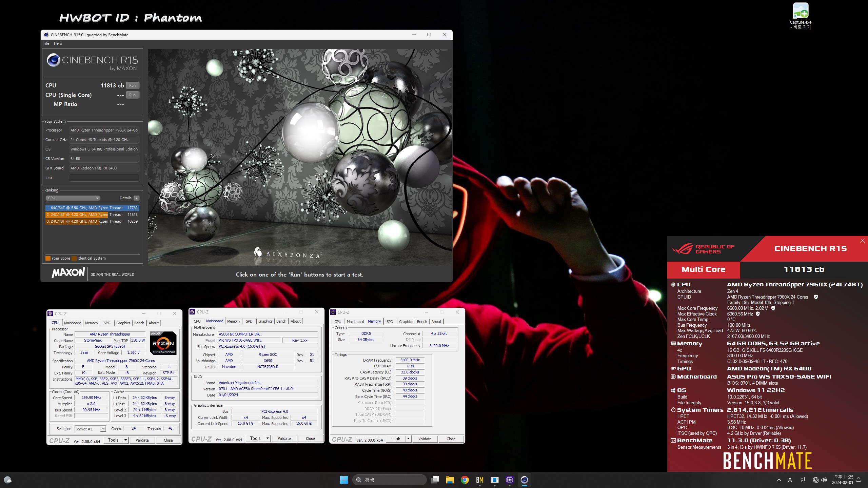Launch File Explorer from the taskbar
Screen dimensions: 868x488
pos(450,480)
